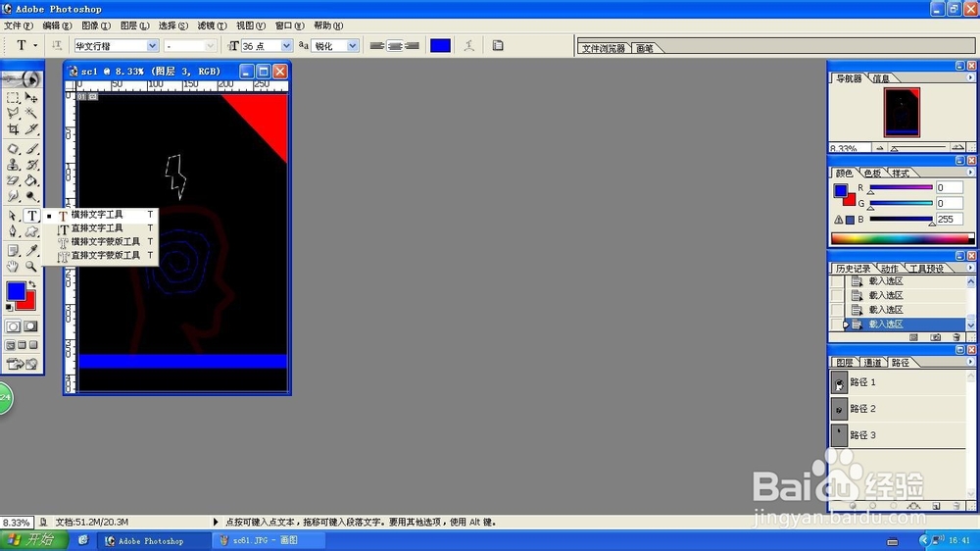Select the Healing Brush tool
The image size is (980, 551).
(x=13, y=149)
